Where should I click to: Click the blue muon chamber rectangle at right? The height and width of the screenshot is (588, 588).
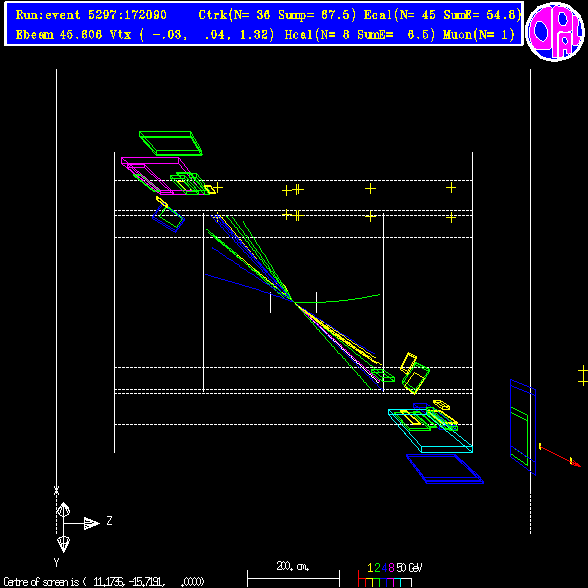(523, 427)
